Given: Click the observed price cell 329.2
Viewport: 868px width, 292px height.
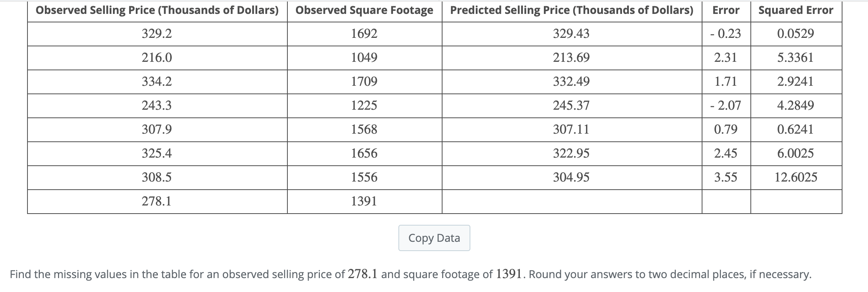Looking at the screenshot, I should 157,34.
